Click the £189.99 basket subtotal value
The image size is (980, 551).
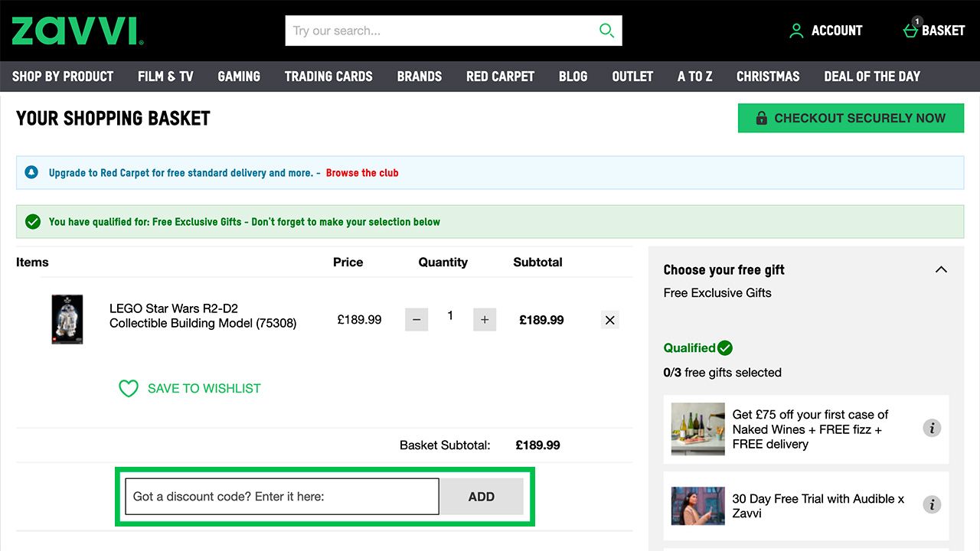tap(537, 445)
